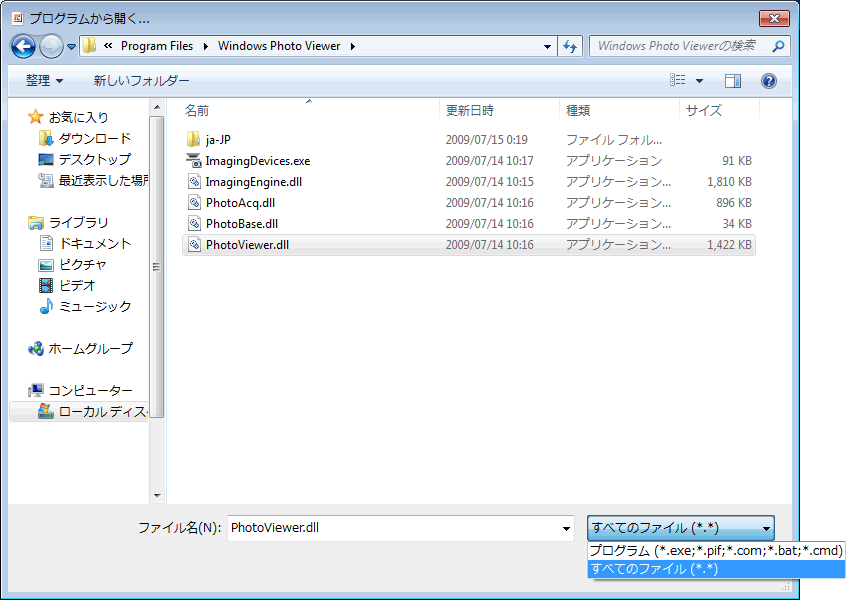Click the navigation pane scrollbar down arrow
Screen dimensions: 846x600
[x=157, y=495]
